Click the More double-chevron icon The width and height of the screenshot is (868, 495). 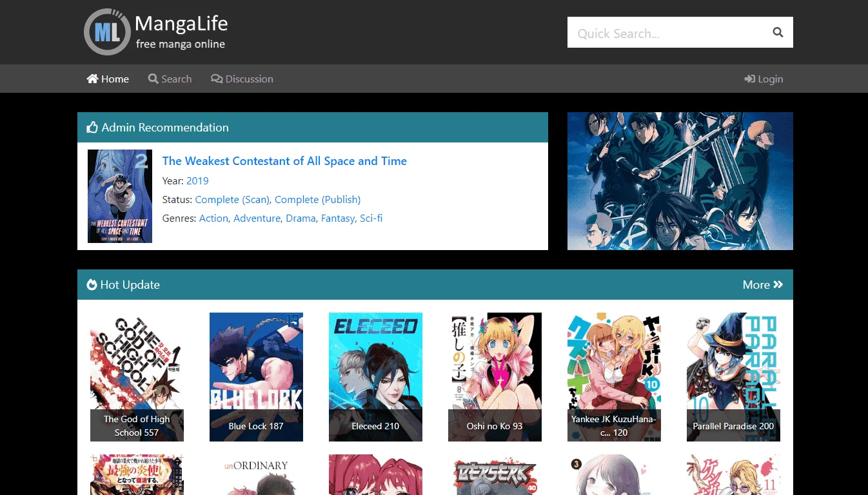coord(778,284)
